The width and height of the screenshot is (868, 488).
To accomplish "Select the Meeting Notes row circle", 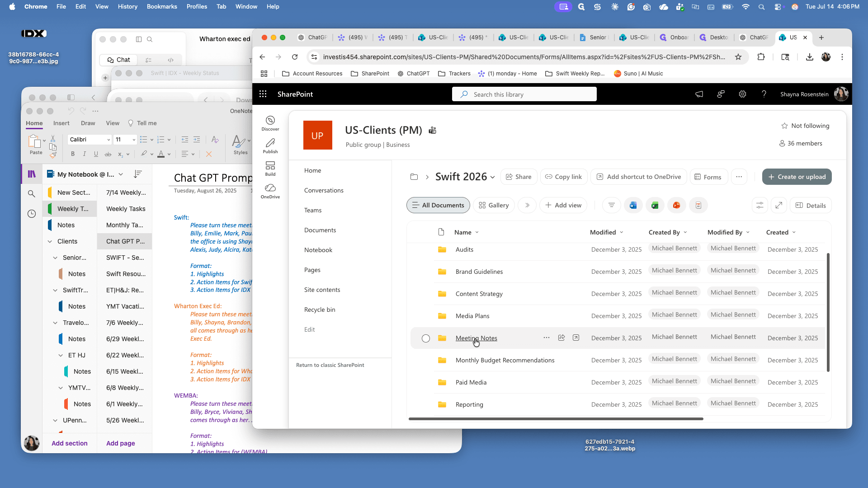I will 425,338.
